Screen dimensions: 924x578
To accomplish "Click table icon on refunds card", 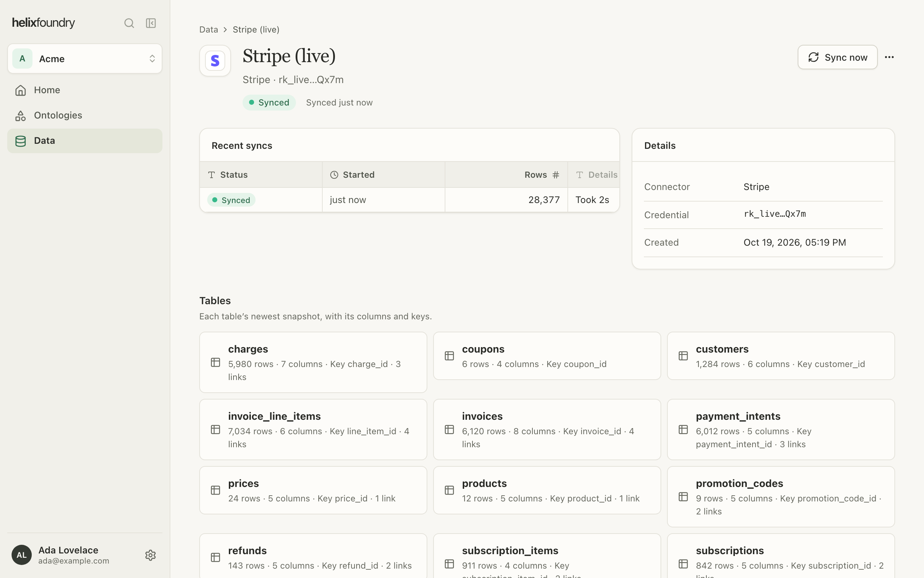I will click(215, 557).
